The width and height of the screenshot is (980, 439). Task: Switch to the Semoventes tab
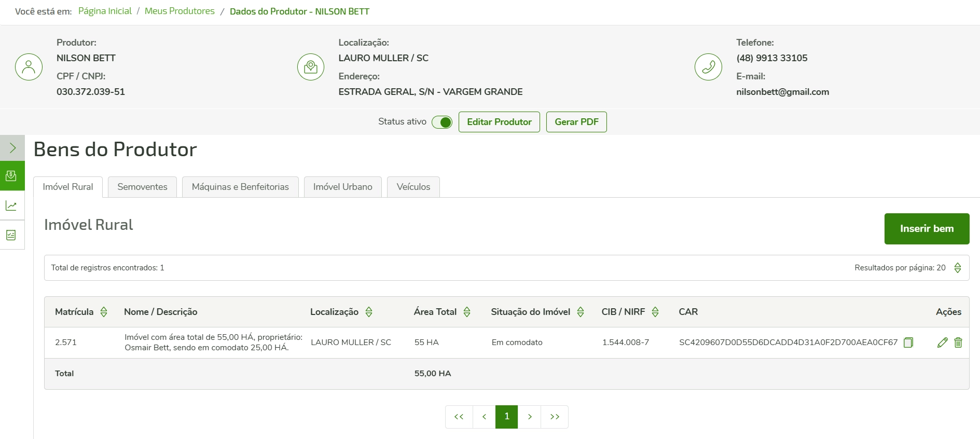(142, 187)
